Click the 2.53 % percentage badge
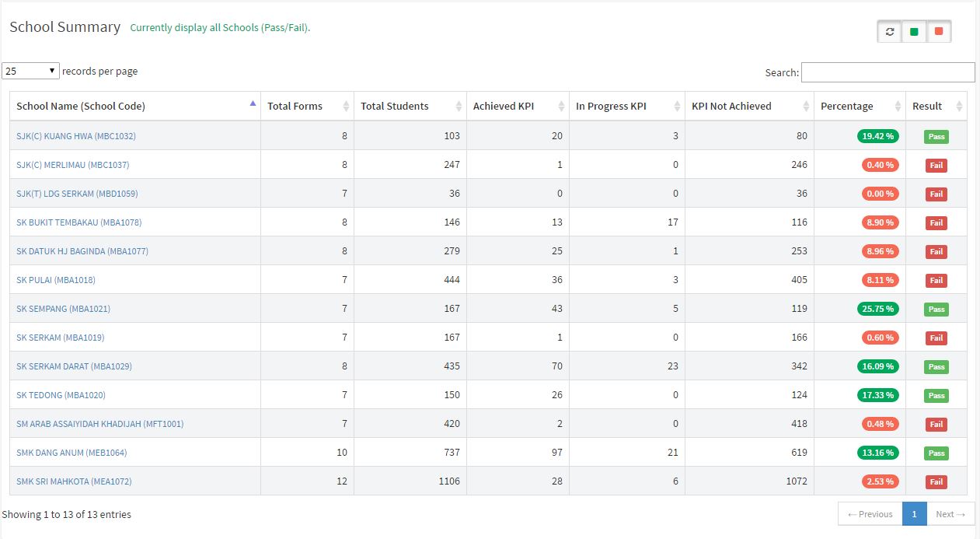This screenshot has width=980, height=539. point(880,481)
